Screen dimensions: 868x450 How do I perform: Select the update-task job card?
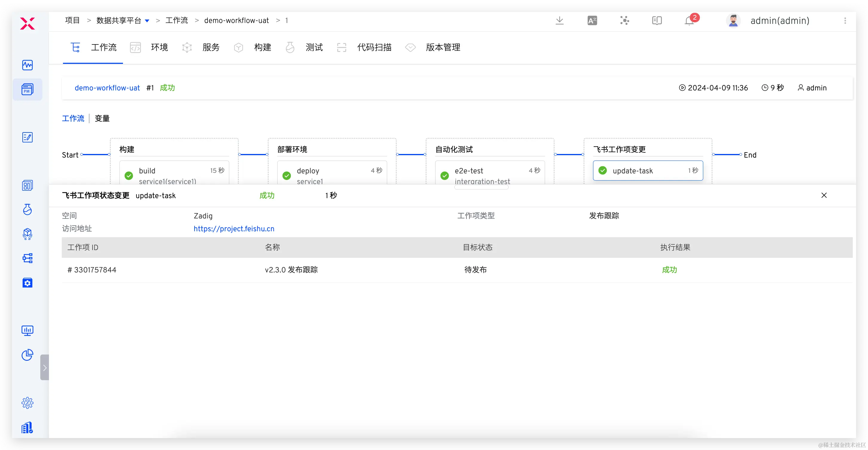coord(648,171)
